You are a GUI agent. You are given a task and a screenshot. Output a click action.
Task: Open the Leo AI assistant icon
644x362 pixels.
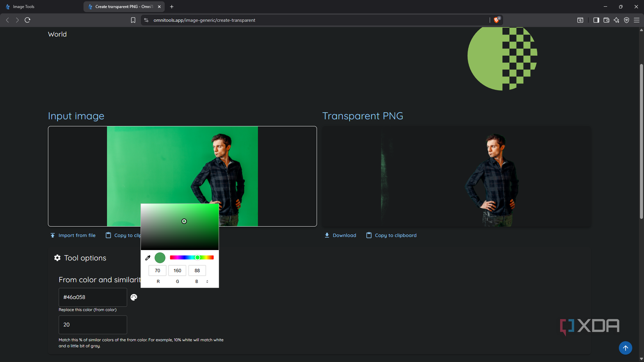click(616, 20)
